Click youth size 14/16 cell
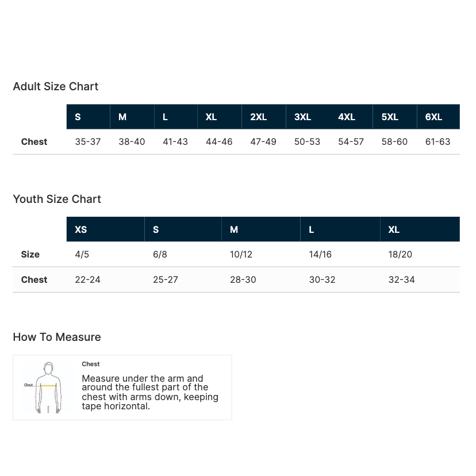Viewport: 476px width, 476px height. coord(320,254)
